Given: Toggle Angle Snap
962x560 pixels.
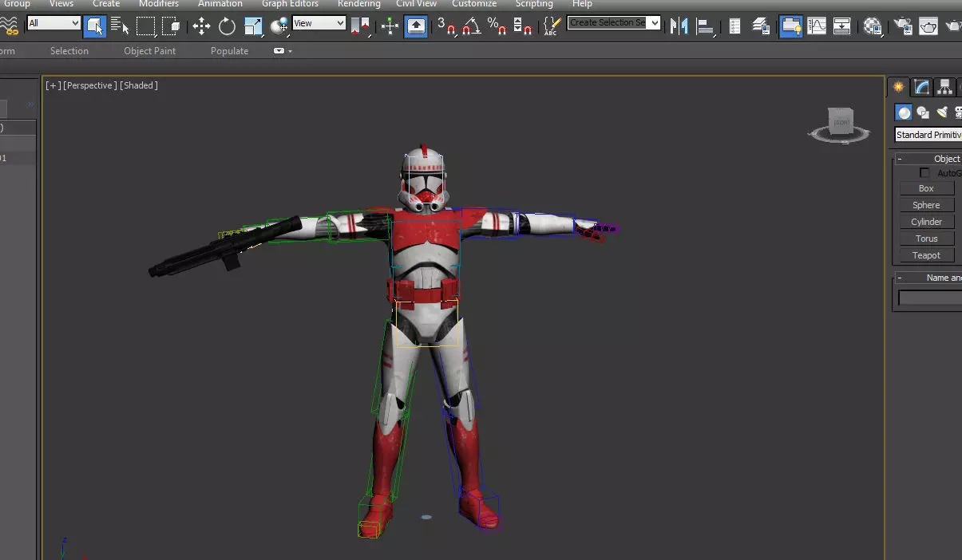Looking at the screenshot, I should coord(471,26).
